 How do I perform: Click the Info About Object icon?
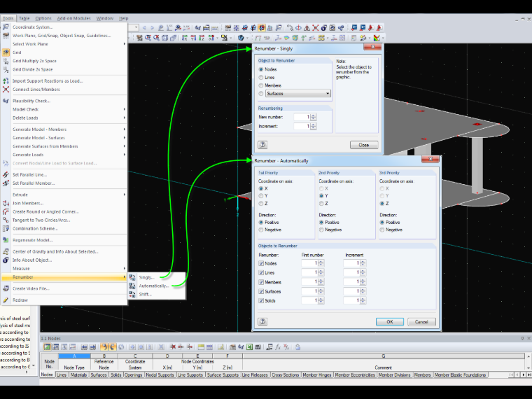coord(6,260)
